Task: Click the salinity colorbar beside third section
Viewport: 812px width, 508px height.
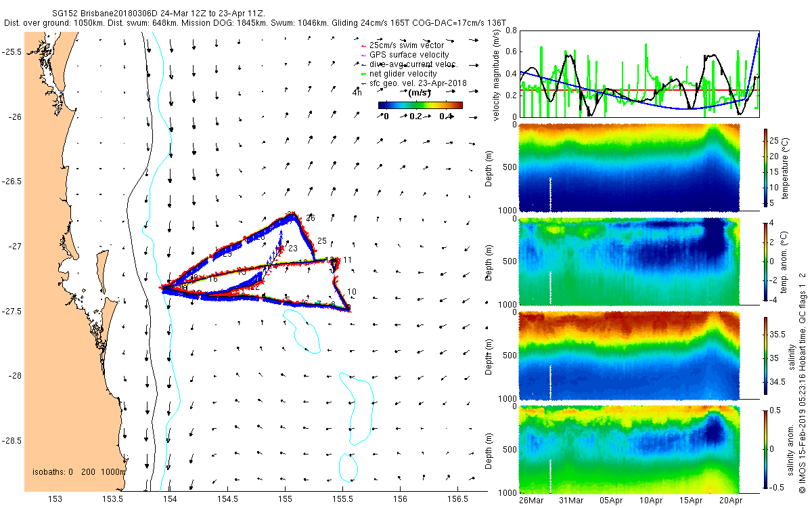Action: click(x=766, y=355)
